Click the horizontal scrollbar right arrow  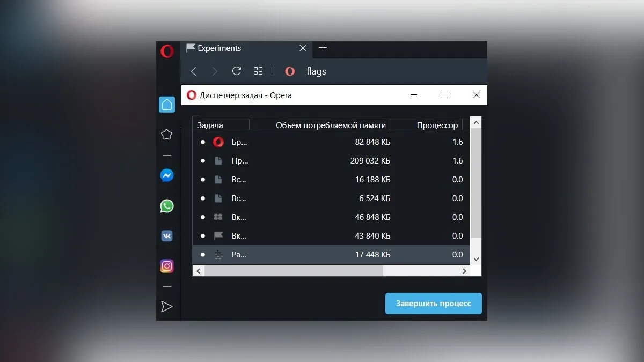(x=465, y=271)
